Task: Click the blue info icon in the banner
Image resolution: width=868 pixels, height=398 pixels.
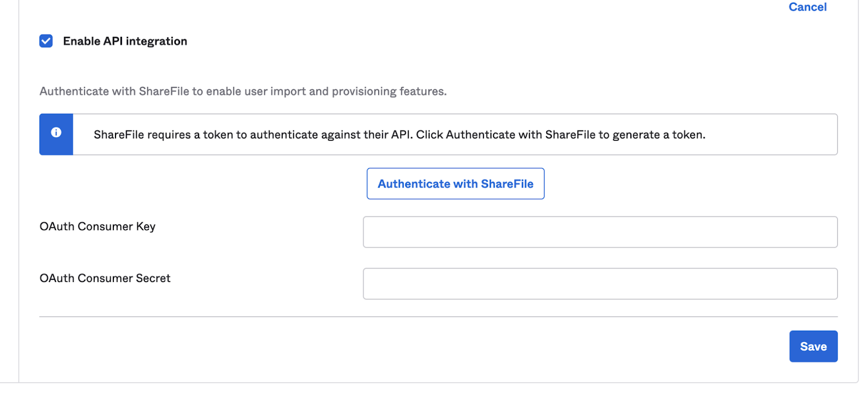Action: tap(56, 132)
